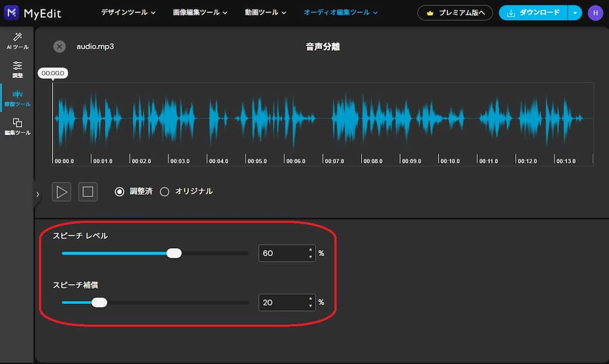Screen dimensions: 609x364
Task: Open the 動画ツール dropdown
Action: [x=265, y=12]
